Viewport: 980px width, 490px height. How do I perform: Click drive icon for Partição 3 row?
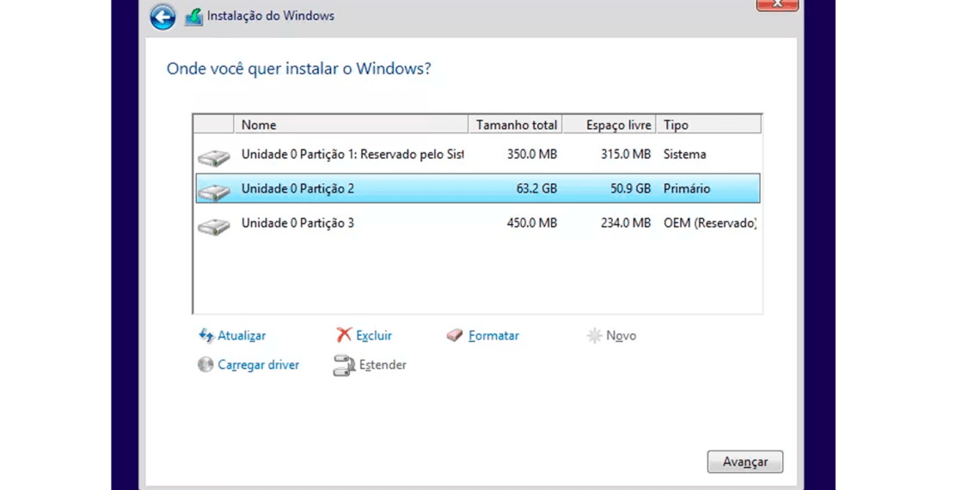pyautogui.click(x=214, y=226)
